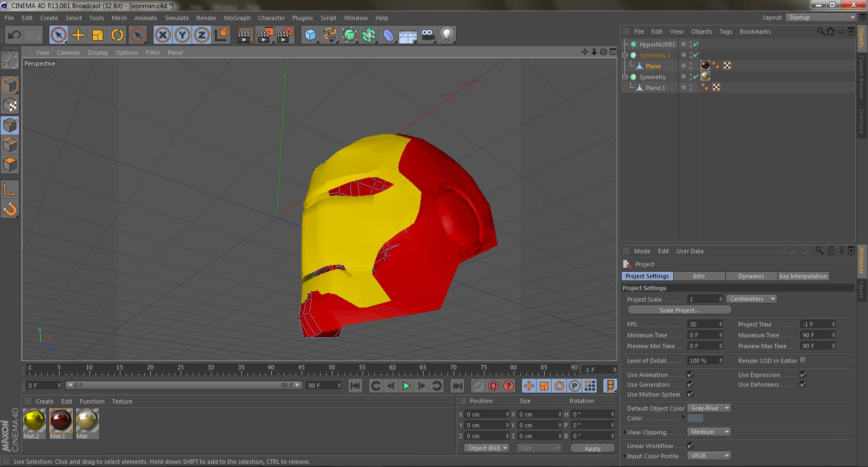Screen dimensions: 868x467
Task: Activate the Rotate tool icon
Action: point(117,35)
